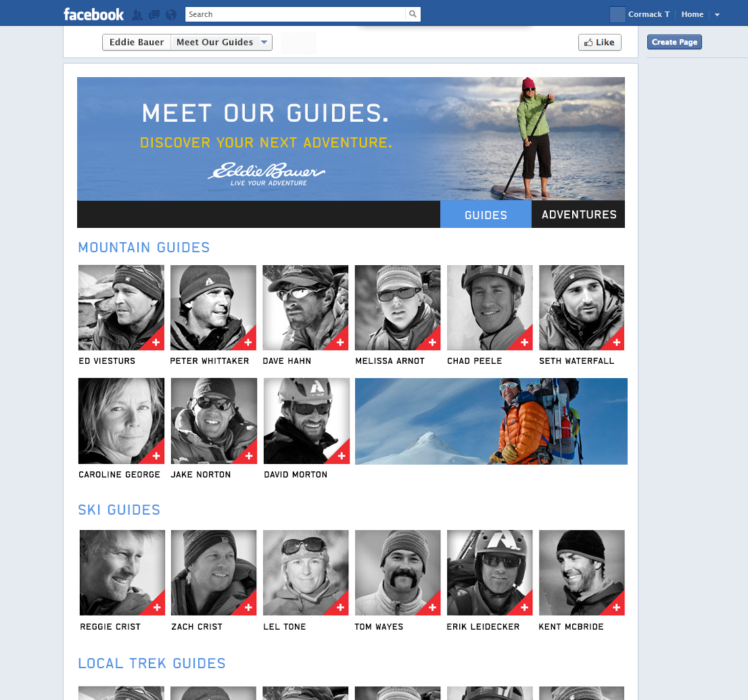Click the plus icon on Tom Wayes photo
This screenshot has height=700, width=748.
tap(432, 607)
